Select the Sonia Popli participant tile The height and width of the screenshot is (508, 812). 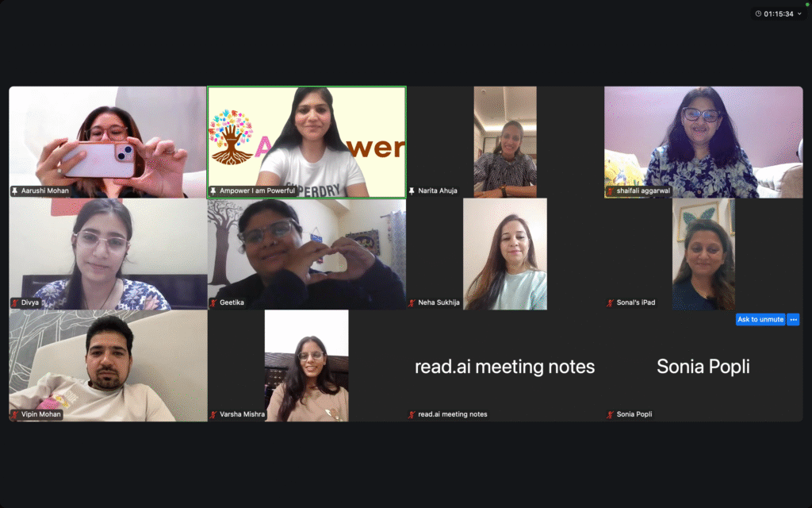click(x=703, y=366)
